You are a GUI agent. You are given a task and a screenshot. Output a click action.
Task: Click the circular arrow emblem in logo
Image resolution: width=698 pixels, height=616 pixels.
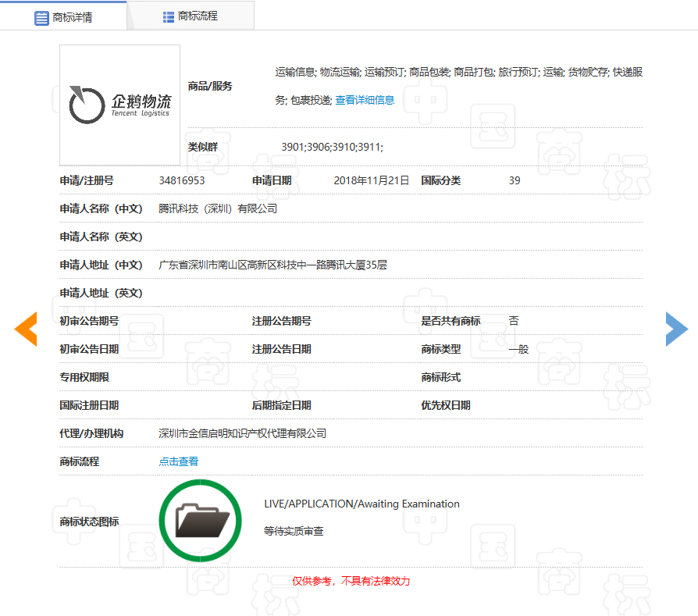[87, 105]
